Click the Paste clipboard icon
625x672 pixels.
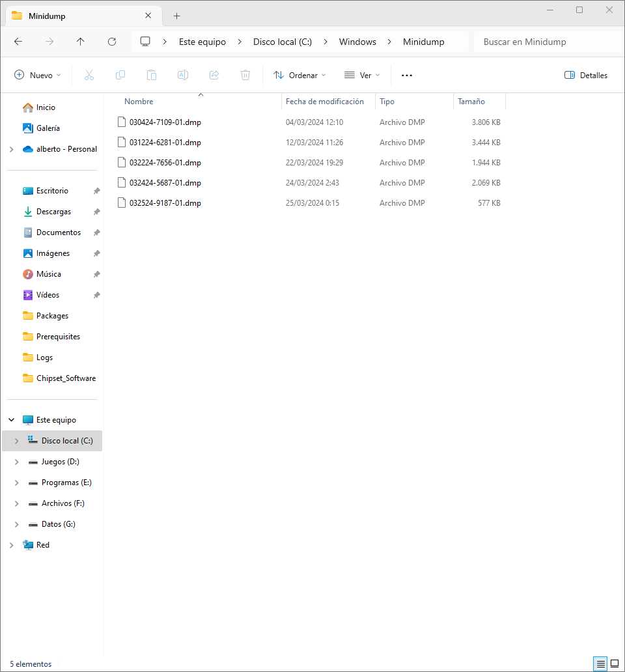[152, 75]
